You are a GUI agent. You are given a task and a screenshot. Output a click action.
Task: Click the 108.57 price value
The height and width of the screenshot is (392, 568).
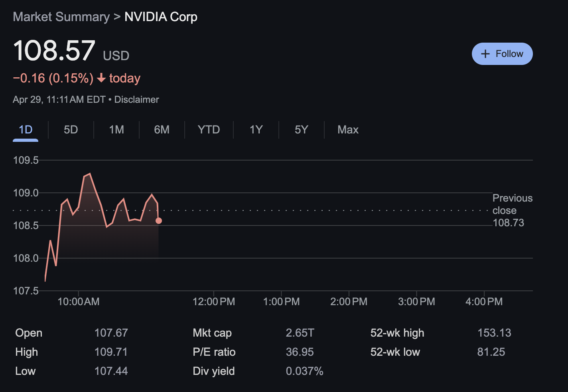[x=54, y=51]
